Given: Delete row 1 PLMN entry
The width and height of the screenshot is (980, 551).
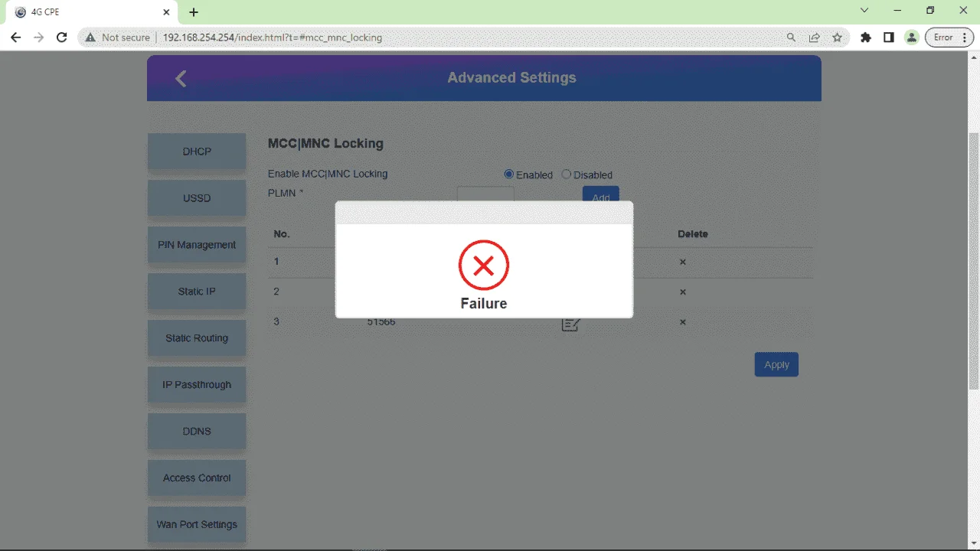Looking at the screenshot, I should tap(683, 262).
